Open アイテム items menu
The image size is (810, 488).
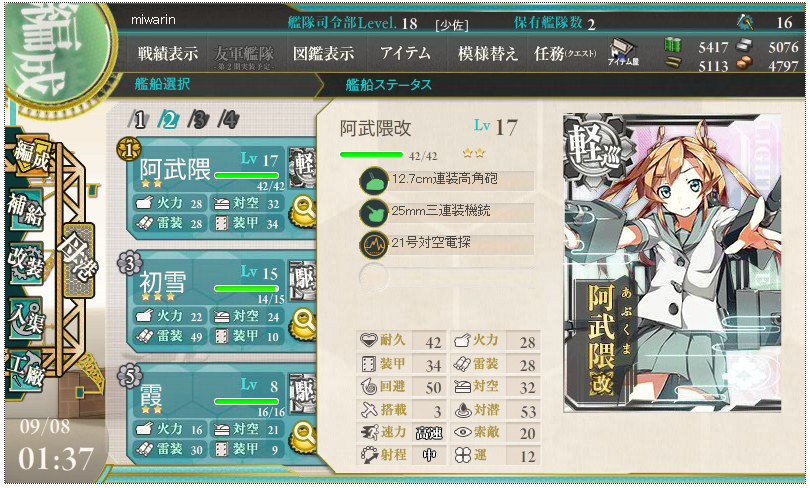pos(406,53)
